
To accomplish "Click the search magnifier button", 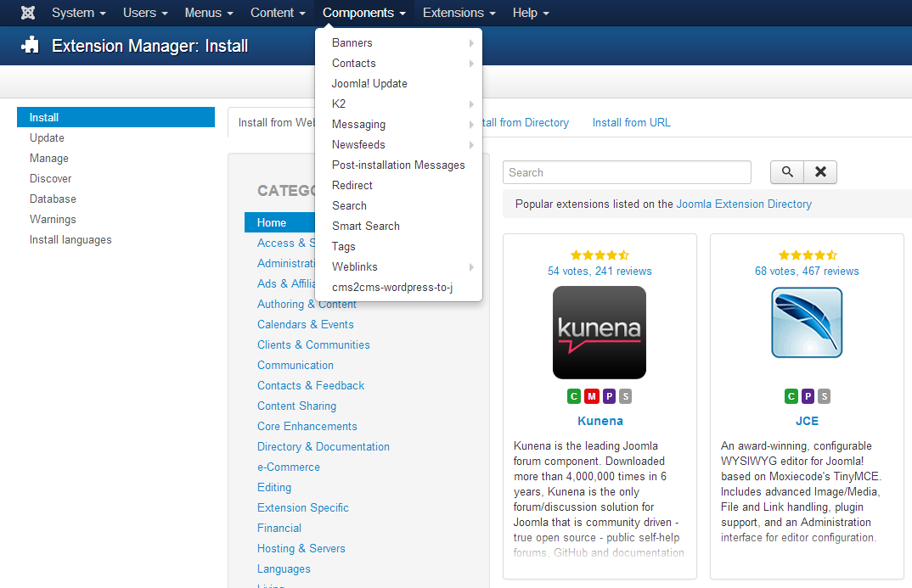I will (787, 172).
